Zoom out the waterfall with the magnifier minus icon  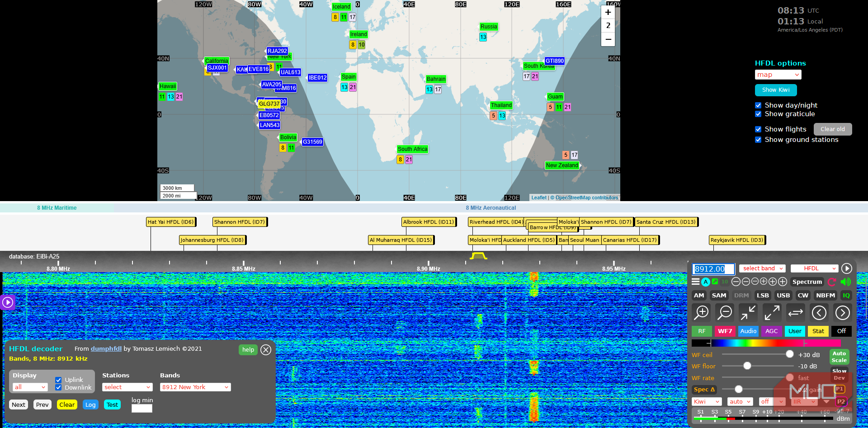[725, 312]
